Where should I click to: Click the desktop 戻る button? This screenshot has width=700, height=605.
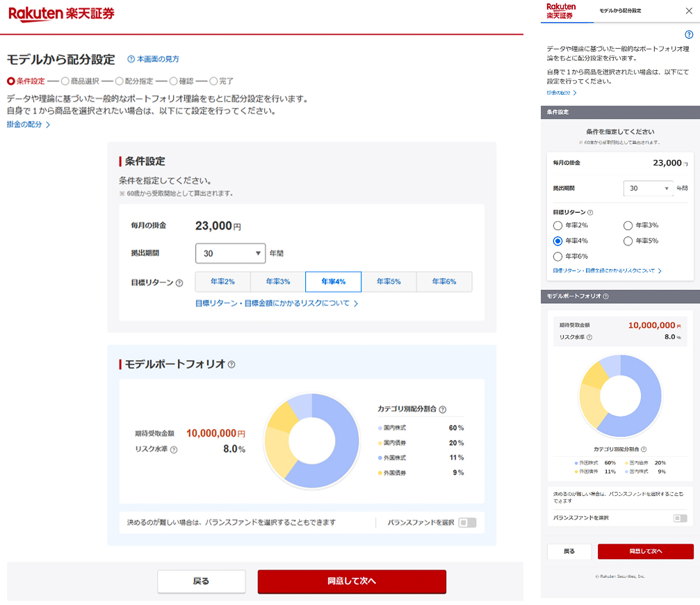click(x=202, y=581)
